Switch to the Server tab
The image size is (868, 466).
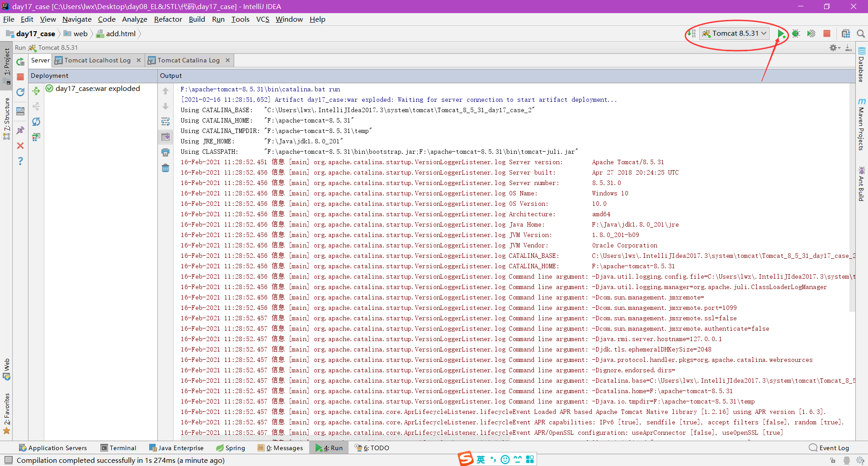tap(40, 60)
